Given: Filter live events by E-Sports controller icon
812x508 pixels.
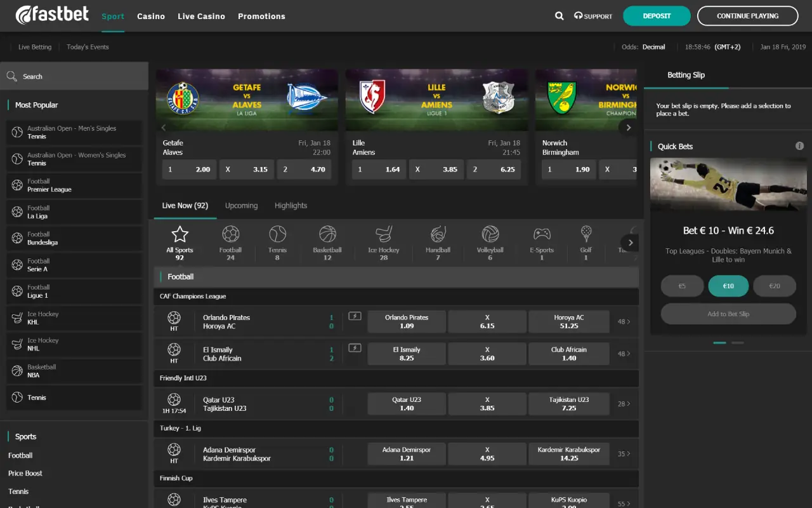Looking at the screenshot, I should [542, 234].
